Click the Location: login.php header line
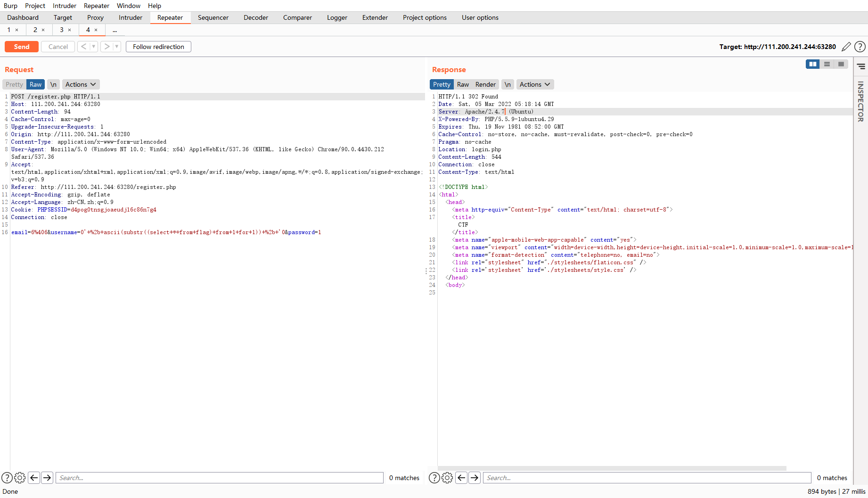Viewport: 868px width, 498px height. (x=470, y=149)
